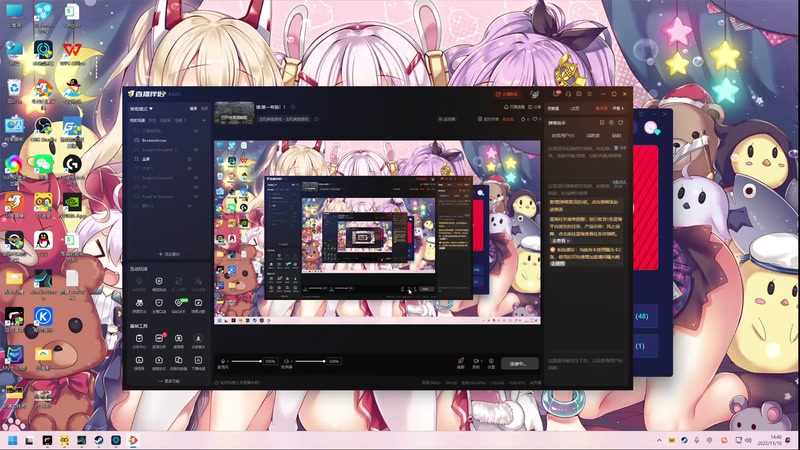Open settings gear icon in 弹幕助手 header
800x450 pixels.
pyautogui.click(x=611, y=123)
